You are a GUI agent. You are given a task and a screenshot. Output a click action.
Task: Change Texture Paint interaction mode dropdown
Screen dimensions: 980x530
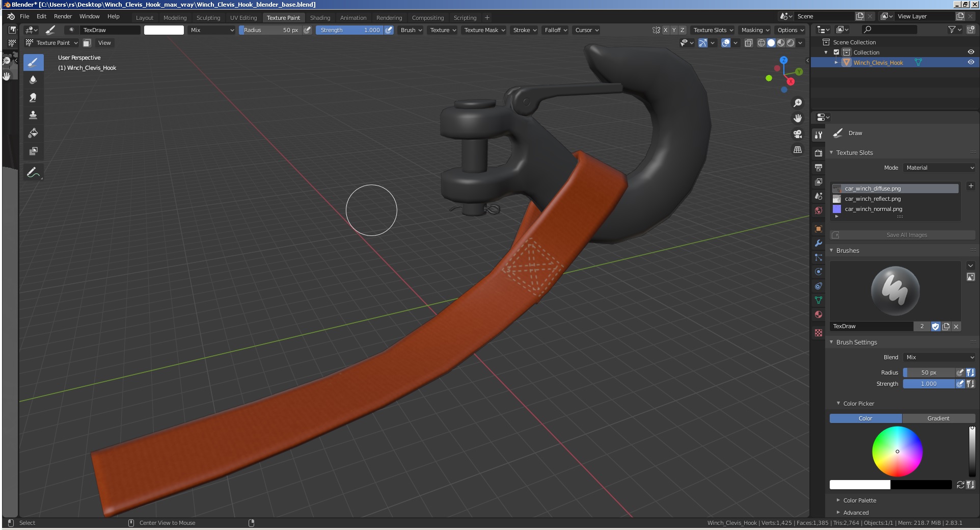52,43
